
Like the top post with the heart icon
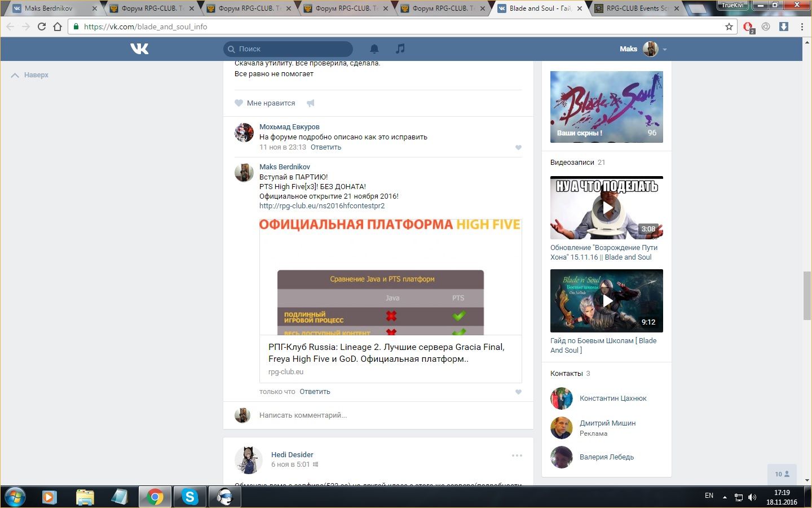[239, 103]
